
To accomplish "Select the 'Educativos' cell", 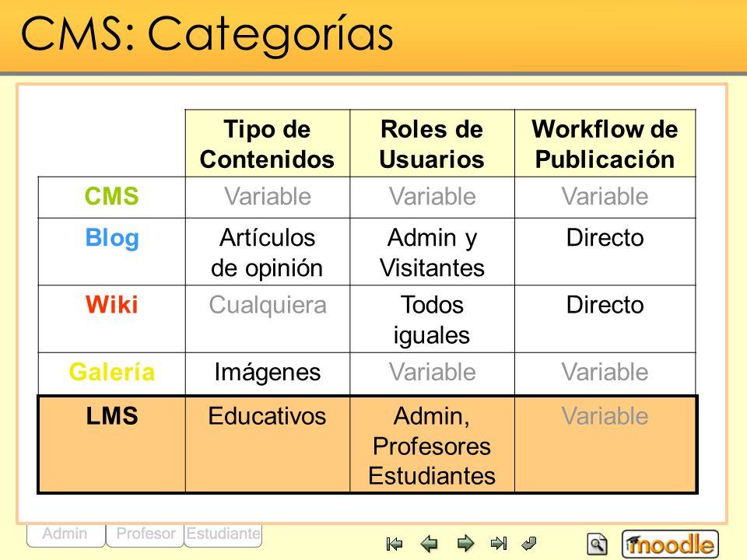I will coord(267,444).
